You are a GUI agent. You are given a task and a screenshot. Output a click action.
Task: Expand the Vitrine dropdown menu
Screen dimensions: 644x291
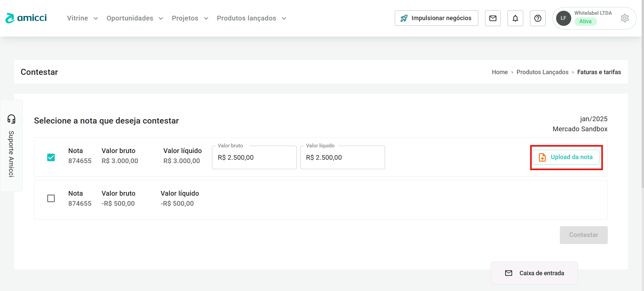82,18
